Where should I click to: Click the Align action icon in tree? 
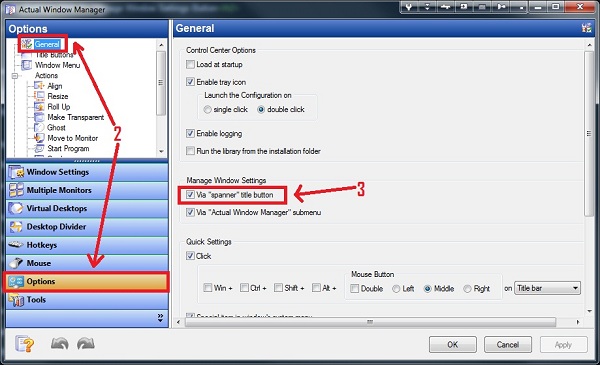(x=39, y=86)
